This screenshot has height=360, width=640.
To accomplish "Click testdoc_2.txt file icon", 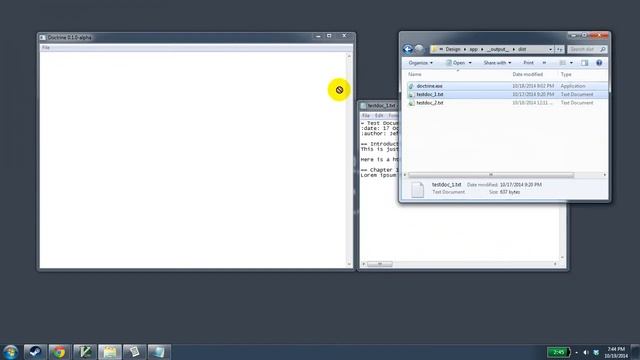I will coord(411,103).
